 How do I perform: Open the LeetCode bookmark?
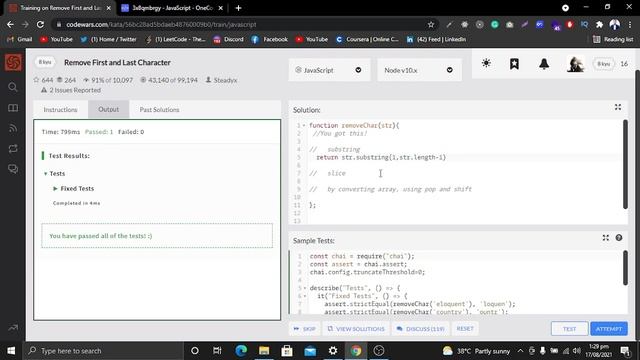176,39
